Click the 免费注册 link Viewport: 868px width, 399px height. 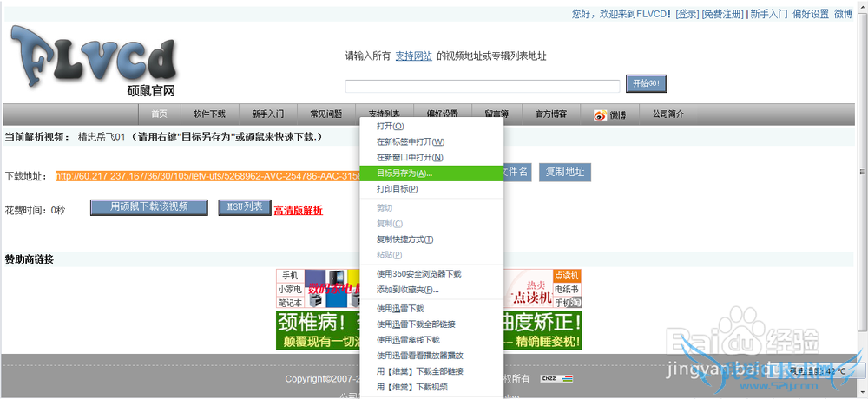click(x=723, y=14)
